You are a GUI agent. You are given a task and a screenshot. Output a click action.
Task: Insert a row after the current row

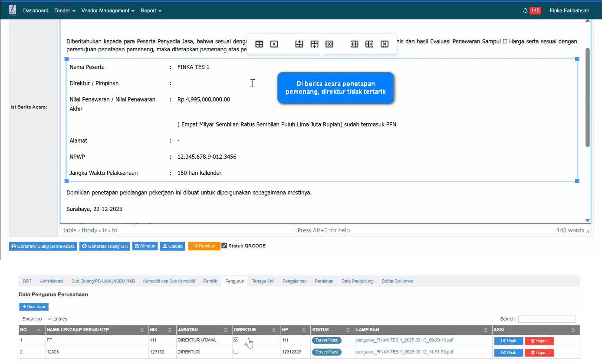(314, 44)
